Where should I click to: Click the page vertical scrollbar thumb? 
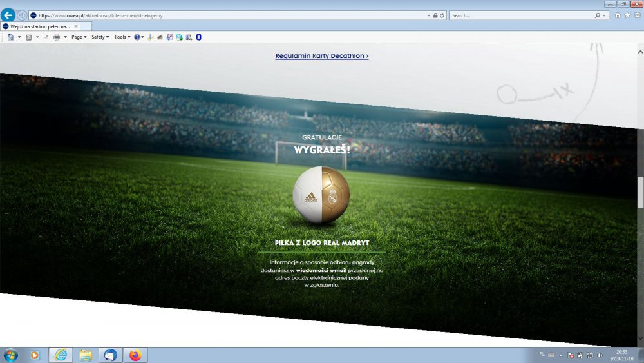point(640,191)
